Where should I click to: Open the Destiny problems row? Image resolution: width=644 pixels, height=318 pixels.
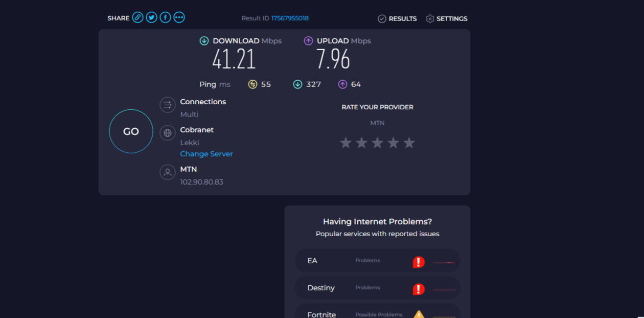pyautogui.click(x=358, y=288)
